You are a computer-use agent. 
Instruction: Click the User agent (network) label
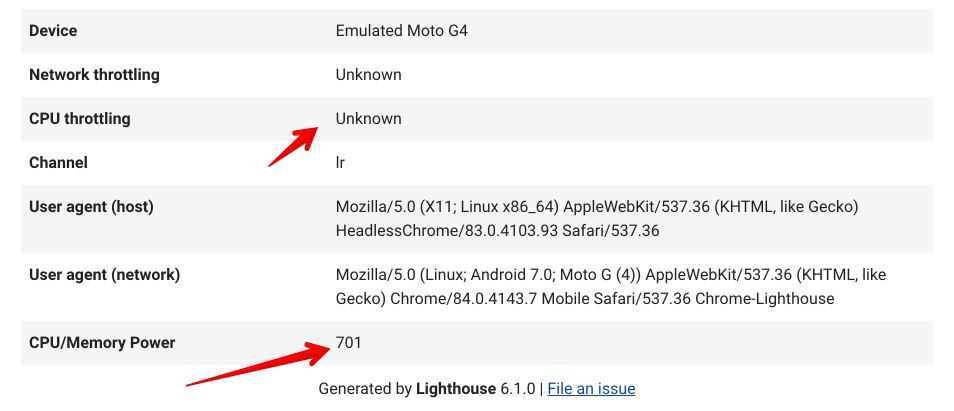105,275
